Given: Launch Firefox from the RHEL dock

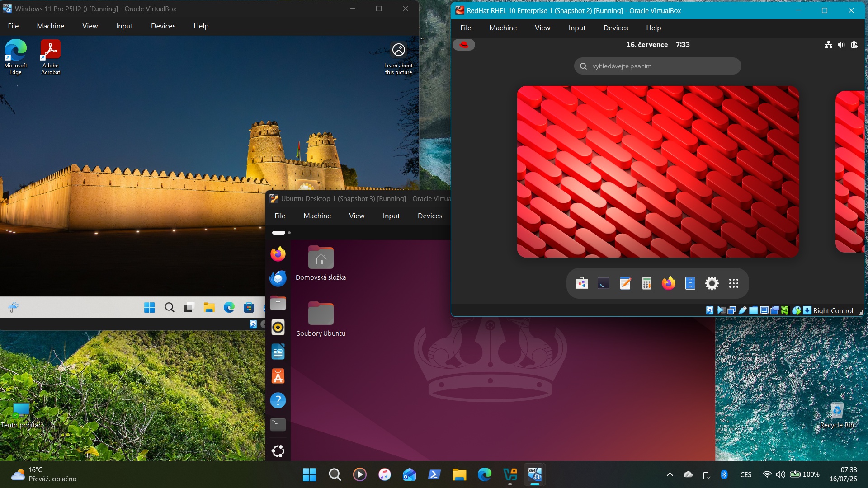Looking at the screenshot, I should point(669,283).
